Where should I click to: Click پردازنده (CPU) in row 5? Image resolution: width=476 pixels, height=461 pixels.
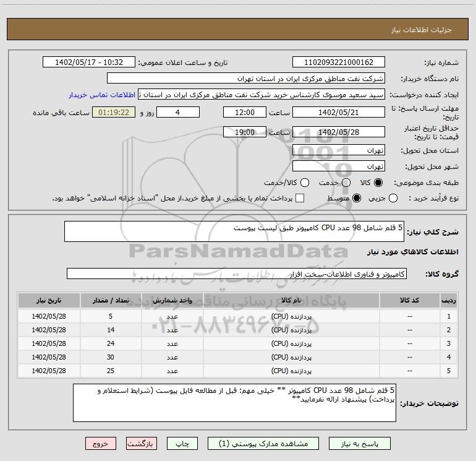291,371
